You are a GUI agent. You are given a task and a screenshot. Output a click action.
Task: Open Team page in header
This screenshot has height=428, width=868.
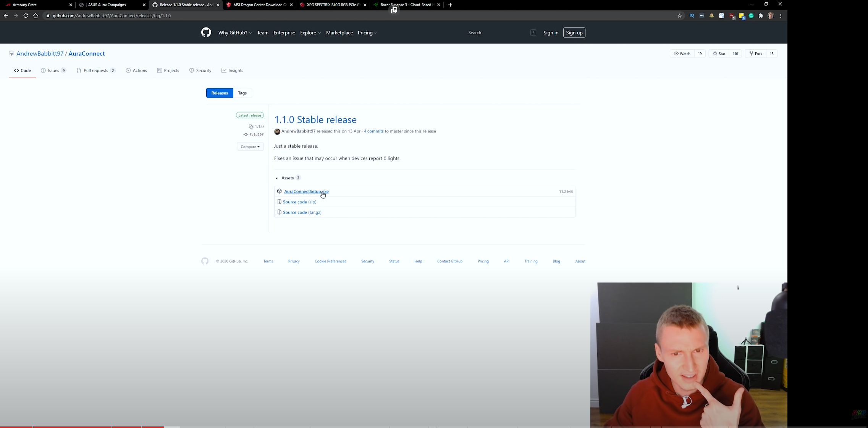point(263,33)
